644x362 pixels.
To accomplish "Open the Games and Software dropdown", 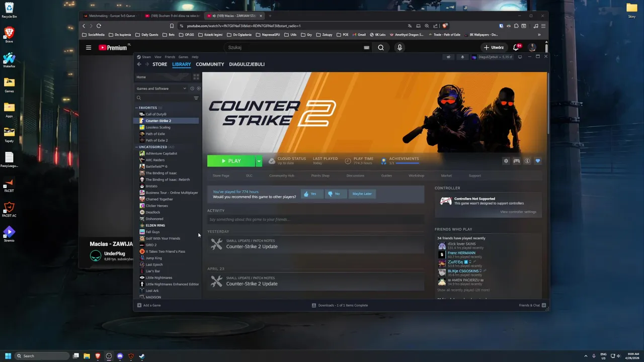I will click(161, 88).
